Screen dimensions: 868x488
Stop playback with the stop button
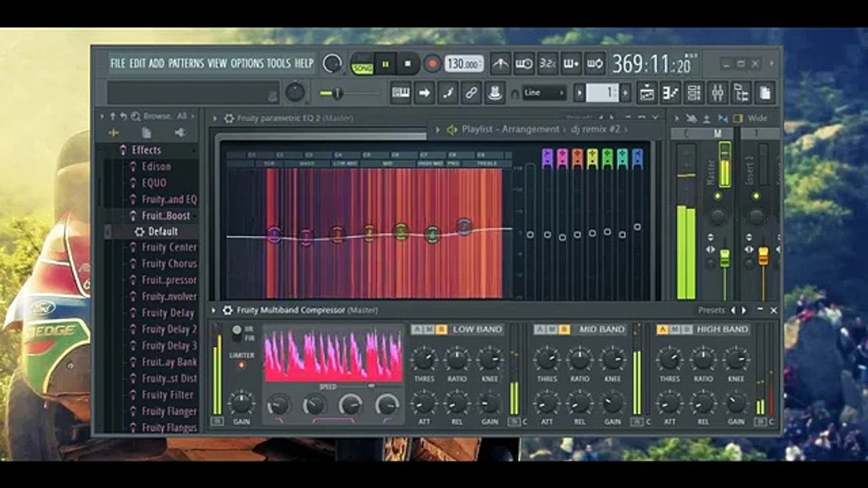408,64
